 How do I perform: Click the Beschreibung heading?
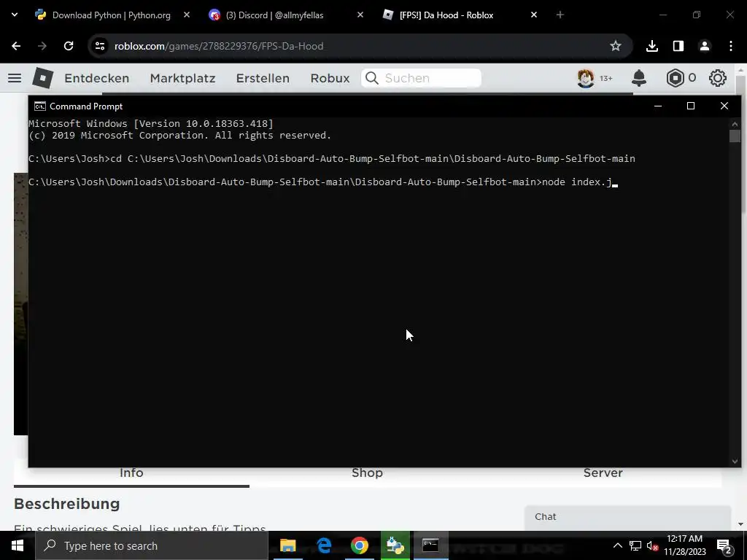click(x=66, y=504)
